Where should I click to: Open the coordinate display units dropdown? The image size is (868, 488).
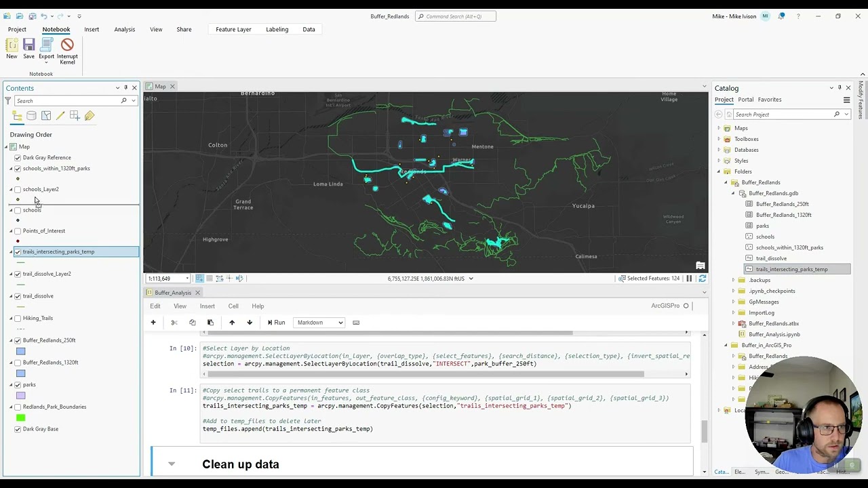click(x=471, y=279)
